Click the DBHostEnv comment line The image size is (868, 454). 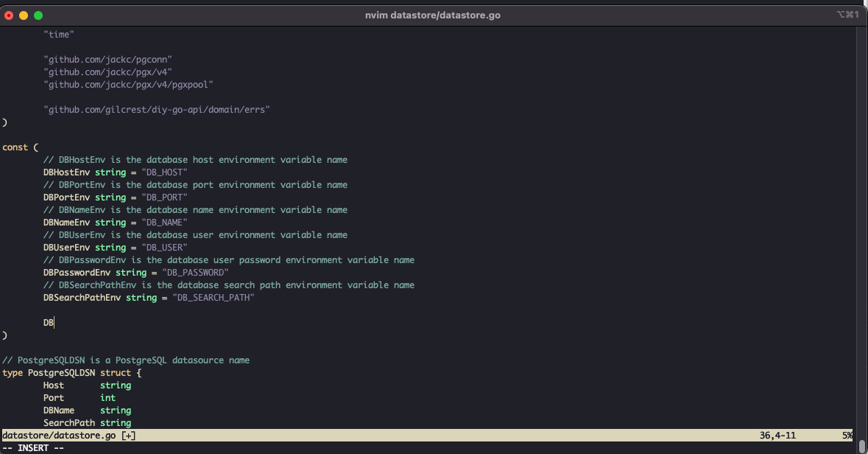195,160
